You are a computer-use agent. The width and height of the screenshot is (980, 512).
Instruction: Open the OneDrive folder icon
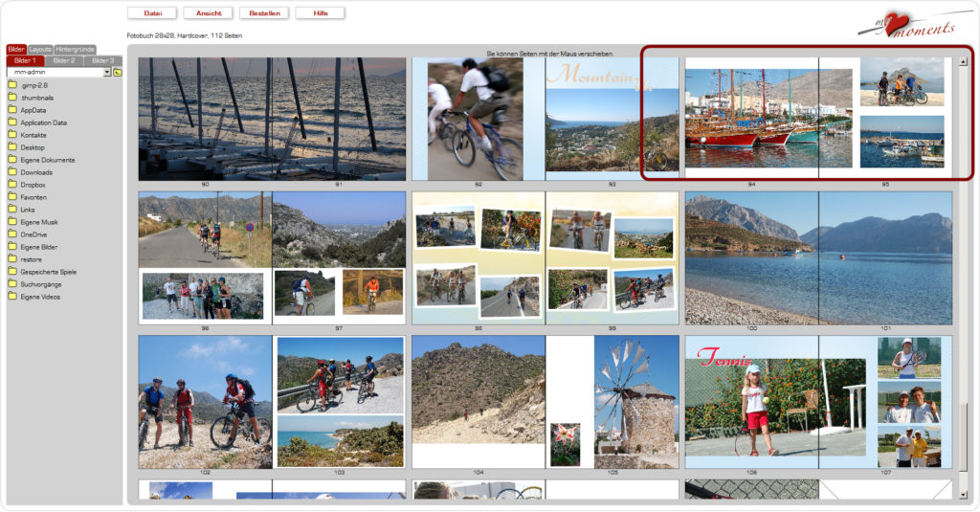click(x=12, y=234)
